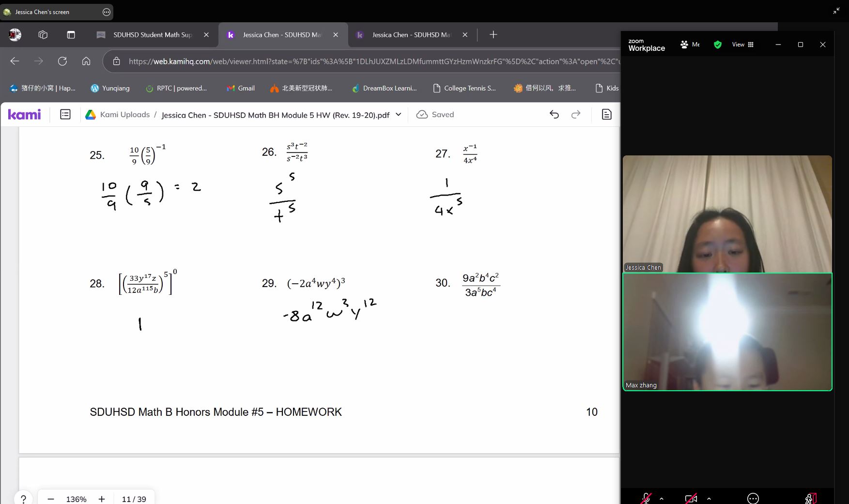This screenshot has width=849, height=504.
Task: Open the RPTC powered bookmark
Action: [x=176, y=88]
